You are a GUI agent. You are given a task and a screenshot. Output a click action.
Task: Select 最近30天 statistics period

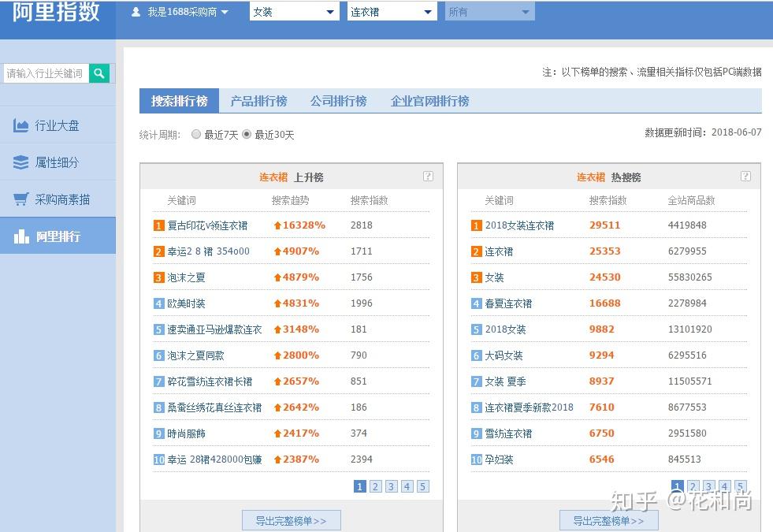pyautogui.click(x=247, y=134)
